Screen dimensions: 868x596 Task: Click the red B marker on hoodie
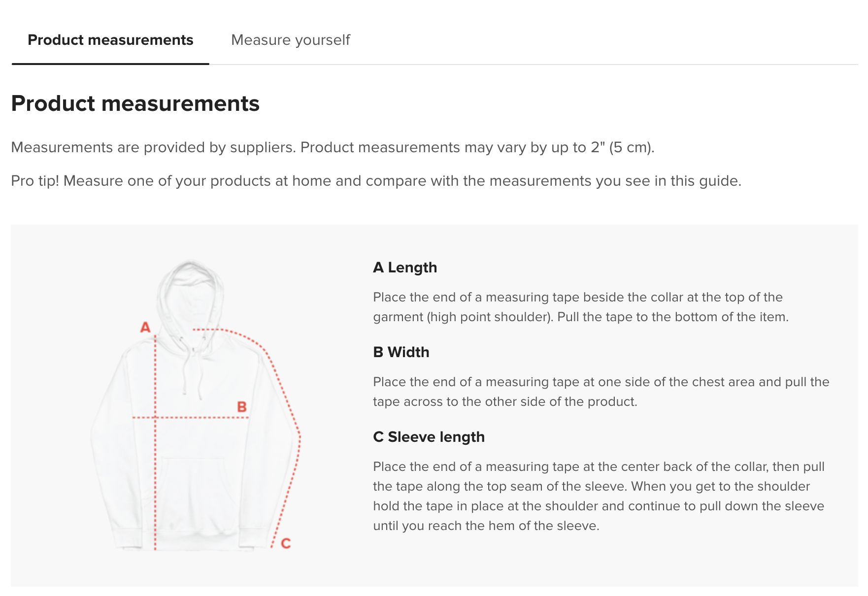(x=242, y=407)
